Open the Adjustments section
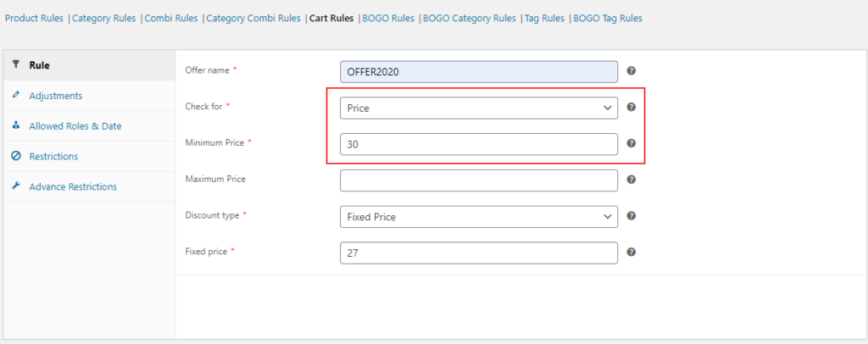This screenshot has width=868, height=344. point(55,96)
